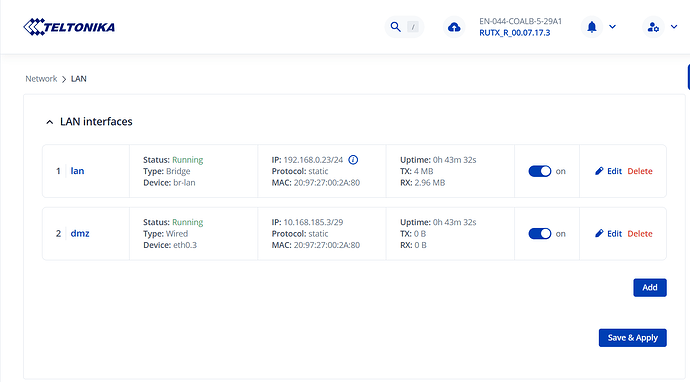This screenshot has height=382, width=690.
Task: Select the Bridge type value
Action: [178, 171]
